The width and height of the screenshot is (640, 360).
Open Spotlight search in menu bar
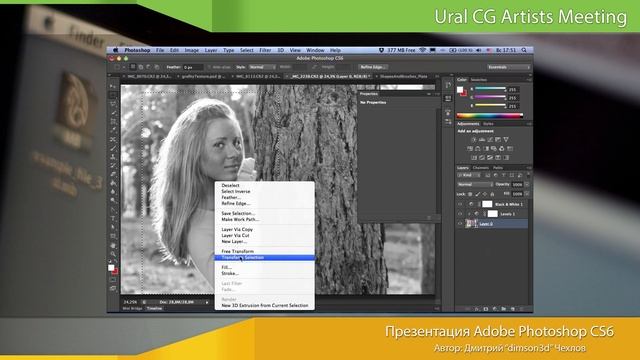click(x=524, y=50)
